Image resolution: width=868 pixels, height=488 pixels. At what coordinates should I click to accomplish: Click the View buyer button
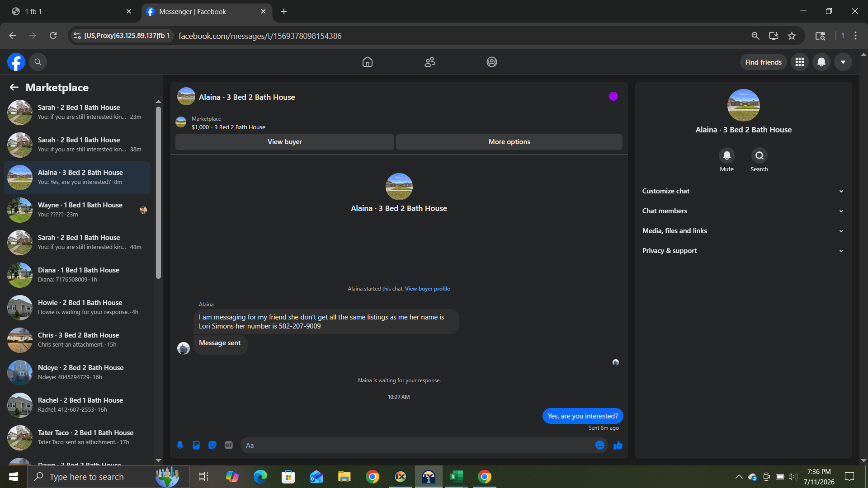[285, 142]
